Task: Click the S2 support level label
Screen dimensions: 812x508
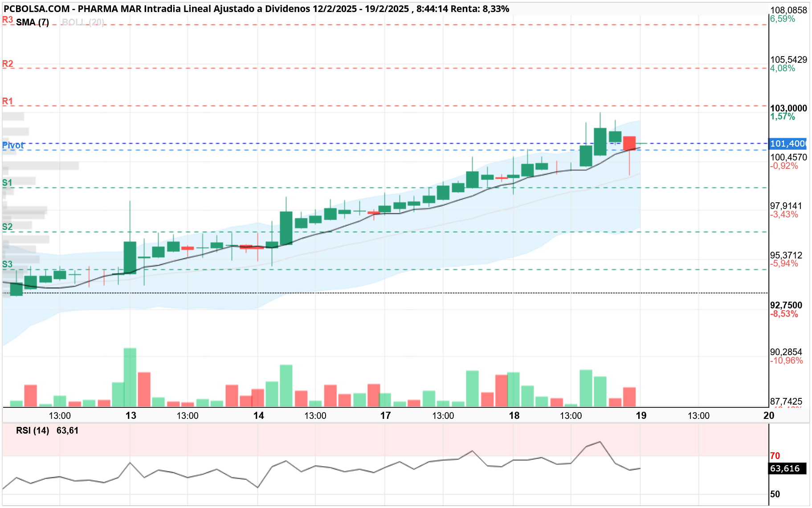Action: point(7,227)
